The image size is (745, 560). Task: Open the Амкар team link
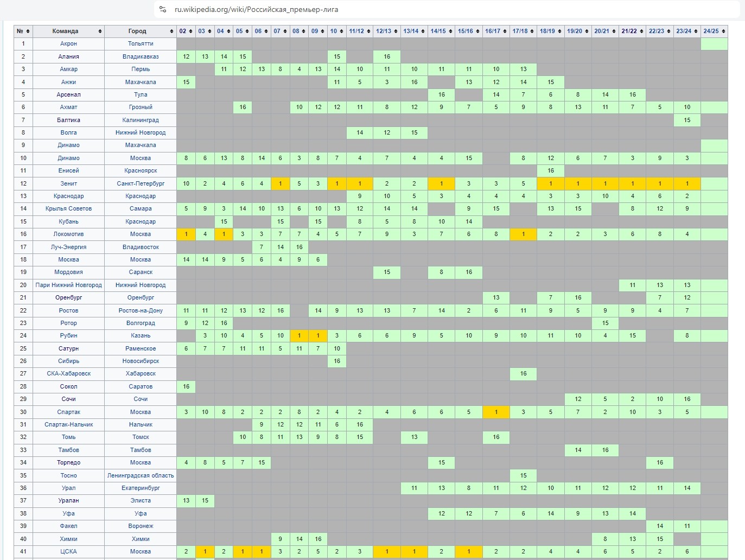[x=68, y=69]
